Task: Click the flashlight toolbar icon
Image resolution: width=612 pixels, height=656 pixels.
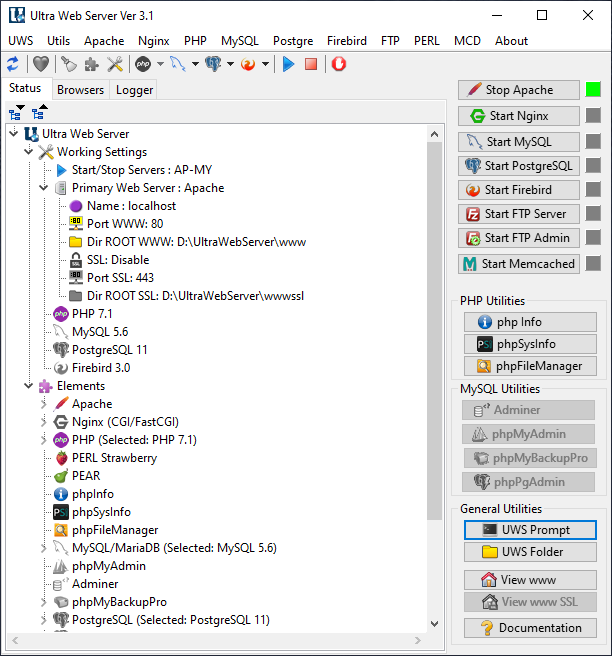Action: pos(69,64)
